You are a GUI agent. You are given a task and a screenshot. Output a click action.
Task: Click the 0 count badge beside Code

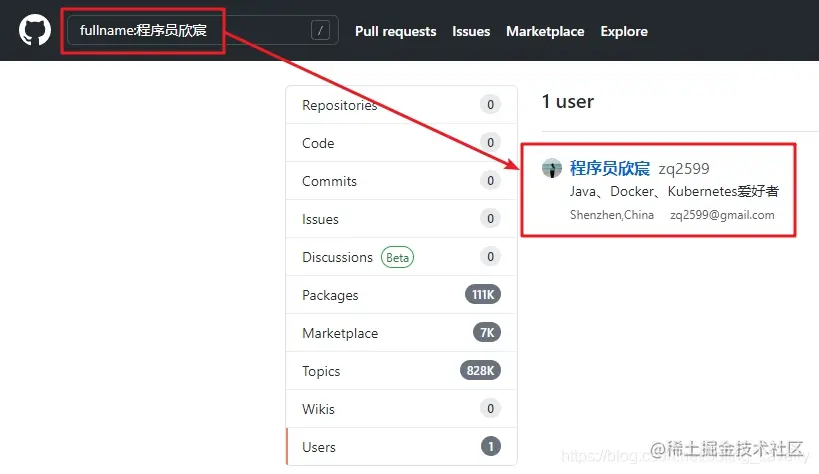coord(490,142)
